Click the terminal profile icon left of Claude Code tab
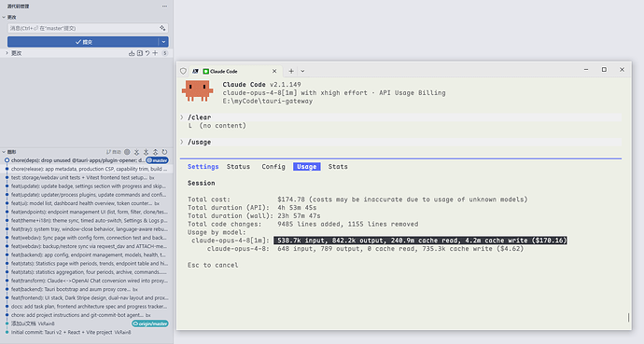Image resolution: width=644 pixels, height=344 pixels. pos(195,71)
